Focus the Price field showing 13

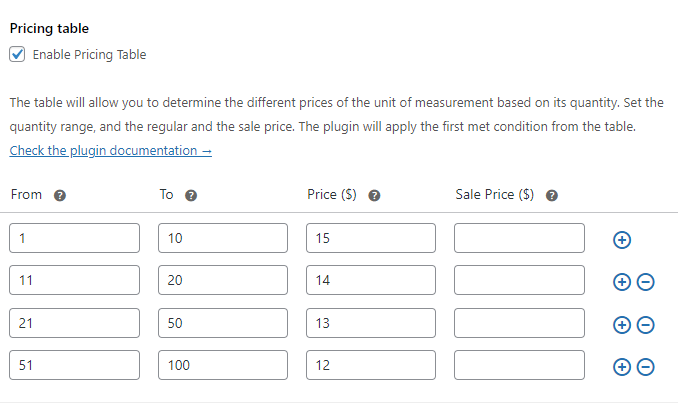point(371,323)
